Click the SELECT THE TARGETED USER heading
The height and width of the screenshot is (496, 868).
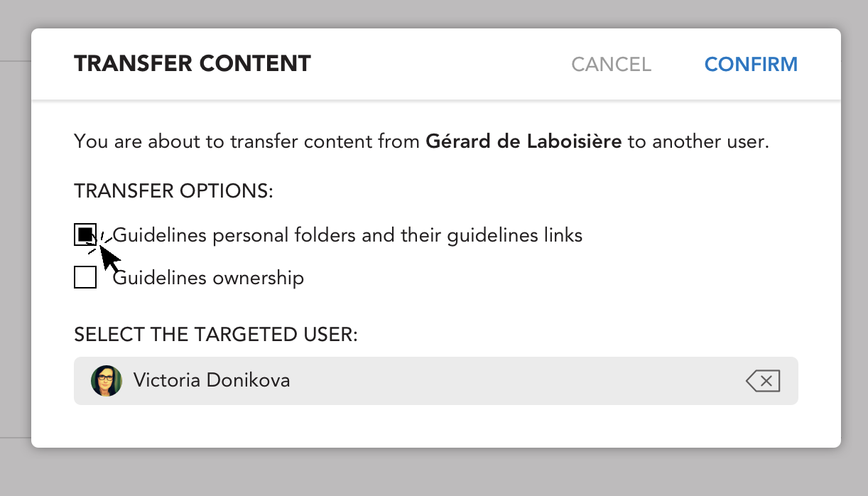(215, 334)
